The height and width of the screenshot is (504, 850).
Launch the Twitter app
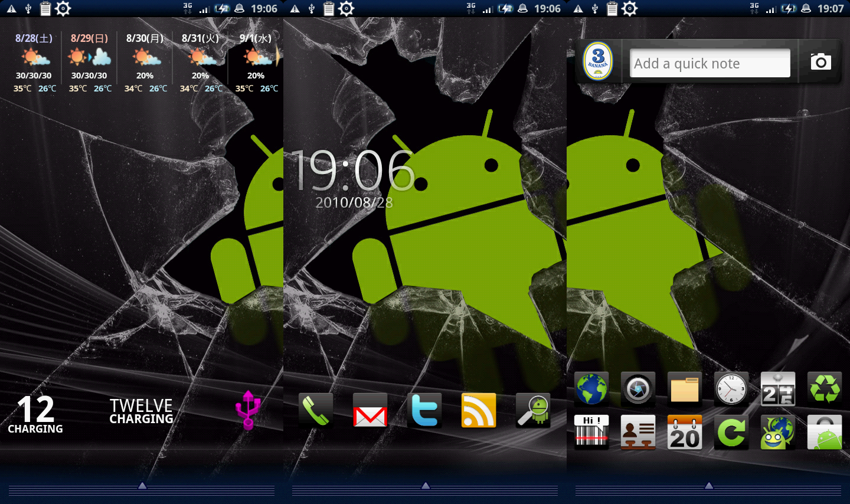click(424, 410)
